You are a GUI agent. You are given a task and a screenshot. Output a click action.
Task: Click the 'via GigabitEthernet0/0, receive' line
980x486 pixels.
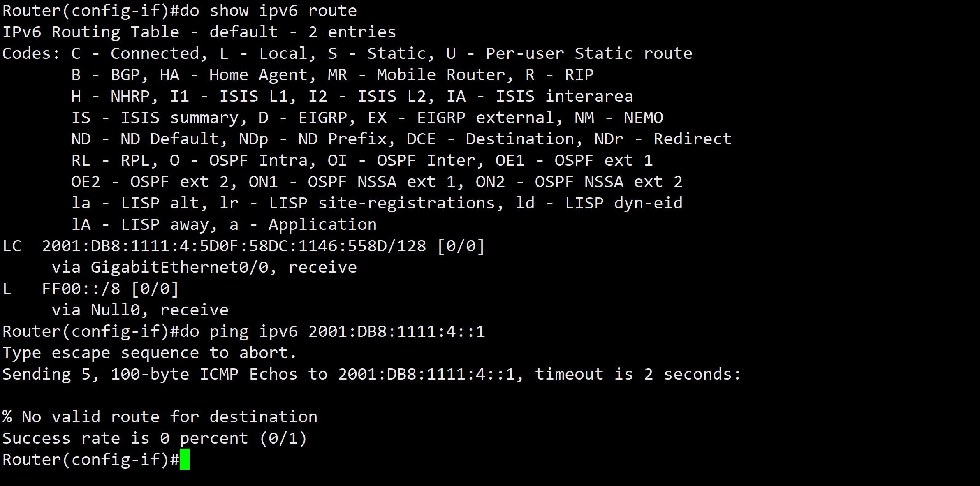(x=204, y=267)
